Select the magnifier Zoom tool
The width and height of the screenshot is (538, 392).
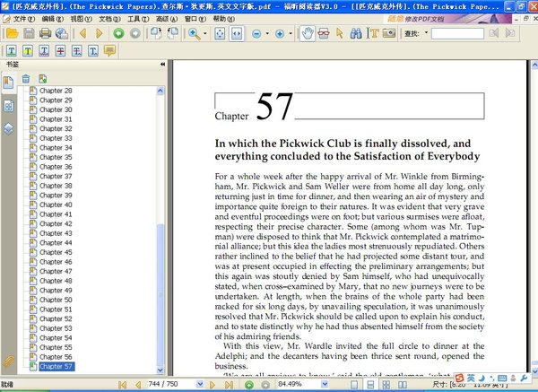[195, 34]
